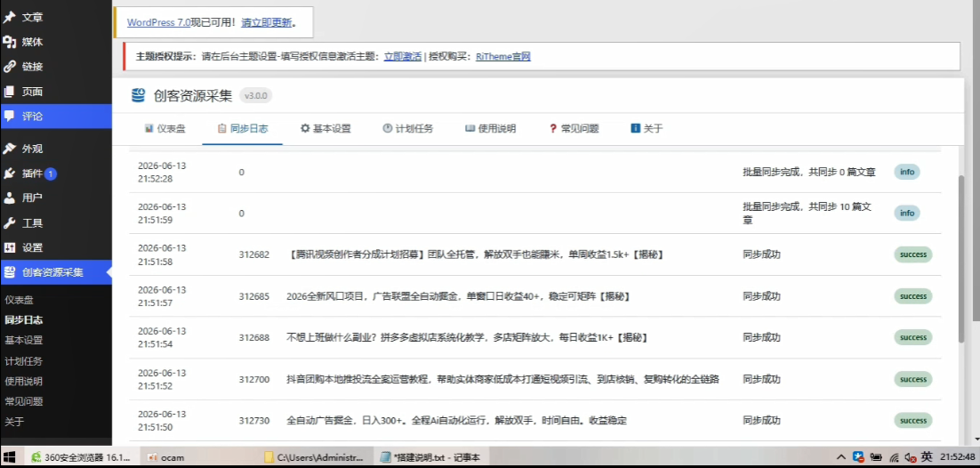Viewport: 980px width, 468px height.
Task: Click post ID 312700
Action: [x=254, y=379]
